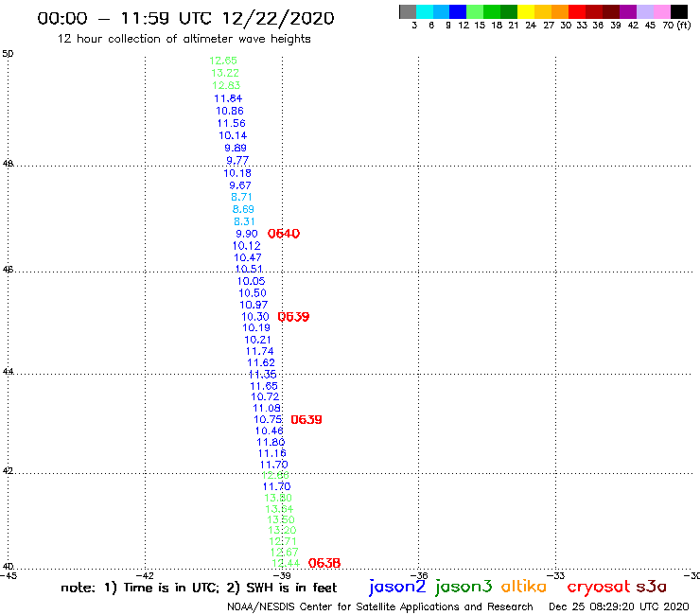The image size is (700, 615).
Task: Click the subtitle '12 hour collection of altimeter wave heights'
Action: [x=184, y=39]
